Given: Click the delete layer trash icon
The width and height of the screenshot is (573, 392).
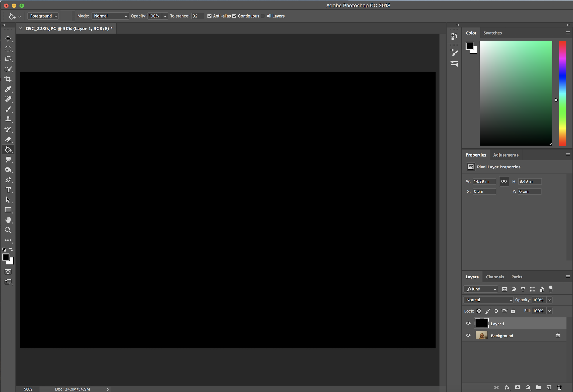Looking at the screenshot, I should pos(559,387).
